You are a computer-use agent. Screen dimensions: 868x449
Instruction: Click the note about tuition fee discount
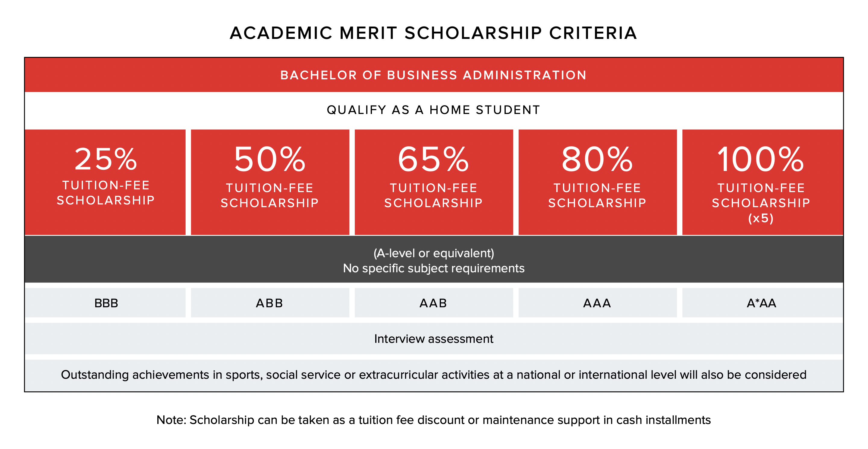433,420
